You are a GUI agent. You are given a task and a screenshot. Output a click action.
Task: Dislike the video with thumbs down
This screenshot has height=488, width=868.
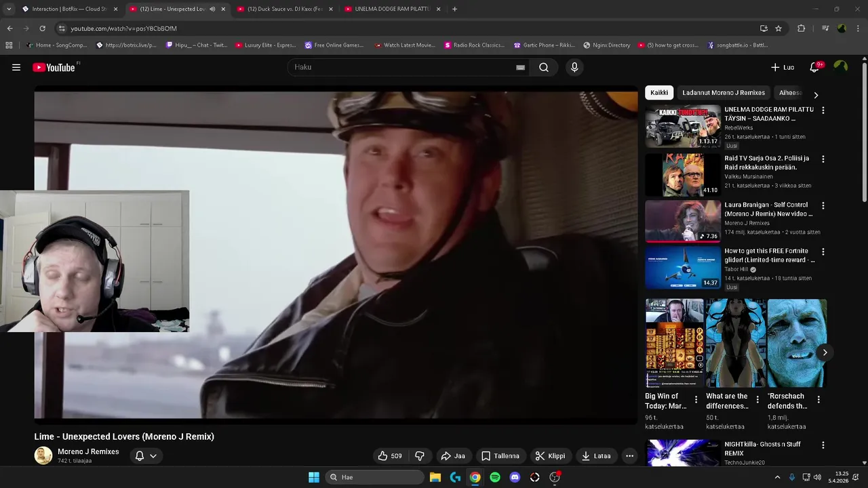(x=420, y=456)
